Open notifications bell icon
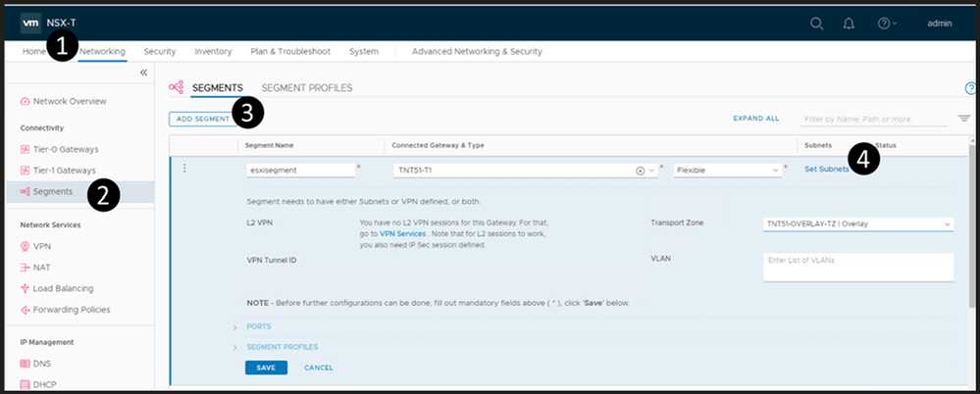Screen dimensions: 980x394 [849, 24]
